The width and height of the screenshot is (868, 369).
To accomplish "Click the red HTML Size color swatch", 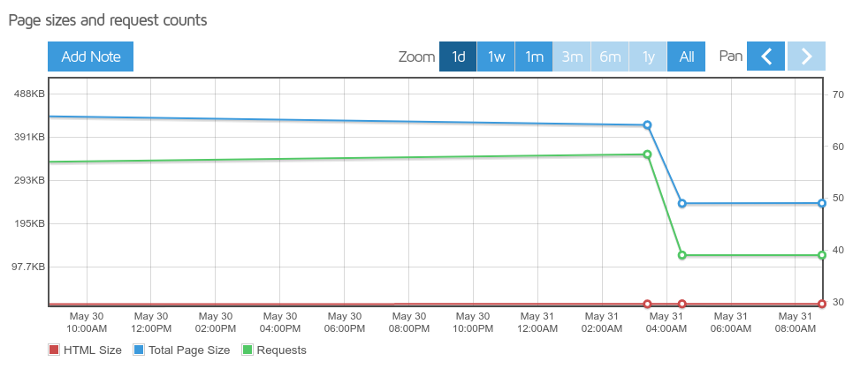I will (54, 350).
